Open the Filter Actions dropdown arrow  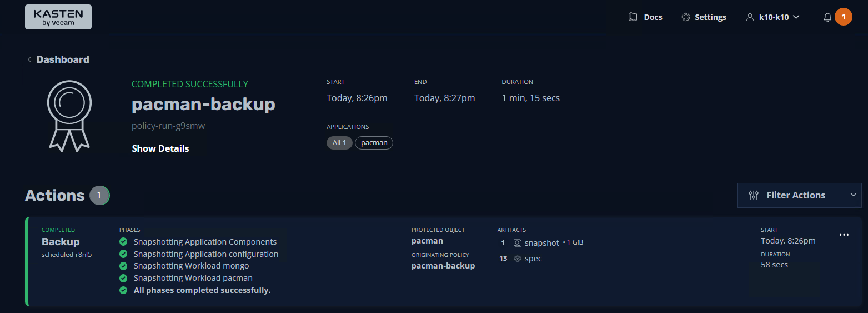click(x=854, y=195)
